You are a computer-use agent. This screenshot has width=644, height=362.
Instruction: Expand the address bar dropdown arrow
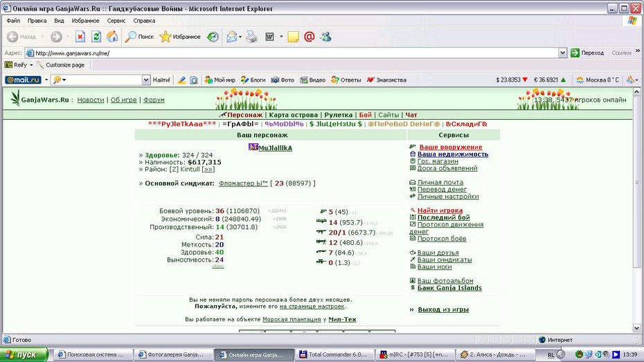pos(562,53)
